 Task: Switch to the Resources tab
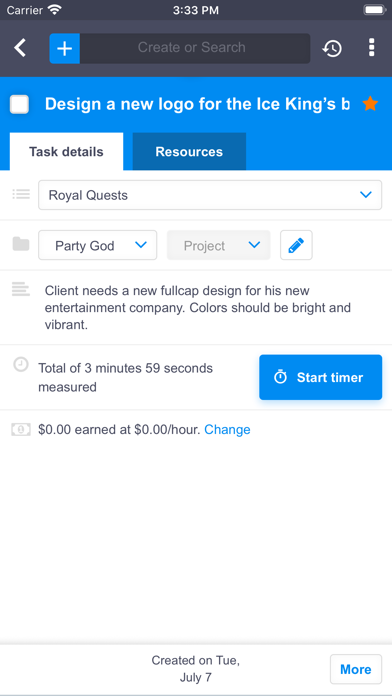click(189, 151)
